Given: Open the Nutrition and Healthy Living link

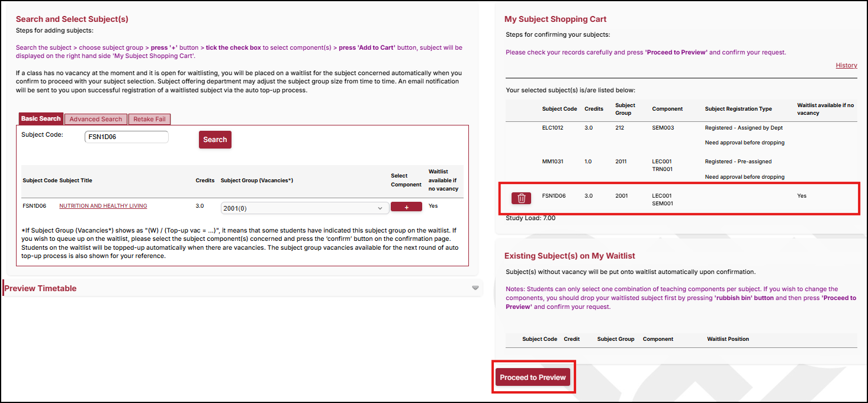Looking at the screenshot, I should tap(103, 206).
